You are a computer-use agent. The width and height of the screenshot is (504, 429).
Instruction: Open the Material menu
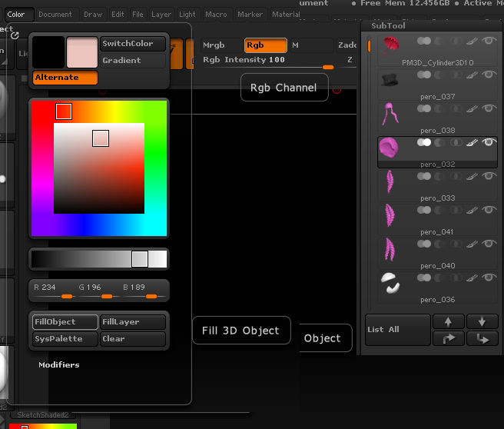click(286, 15)
